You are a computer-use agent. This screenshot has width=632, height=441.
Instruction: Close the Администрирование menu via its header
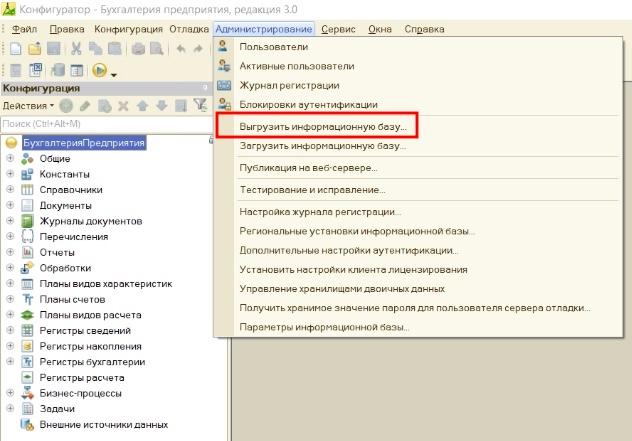[x=264, y=29]
